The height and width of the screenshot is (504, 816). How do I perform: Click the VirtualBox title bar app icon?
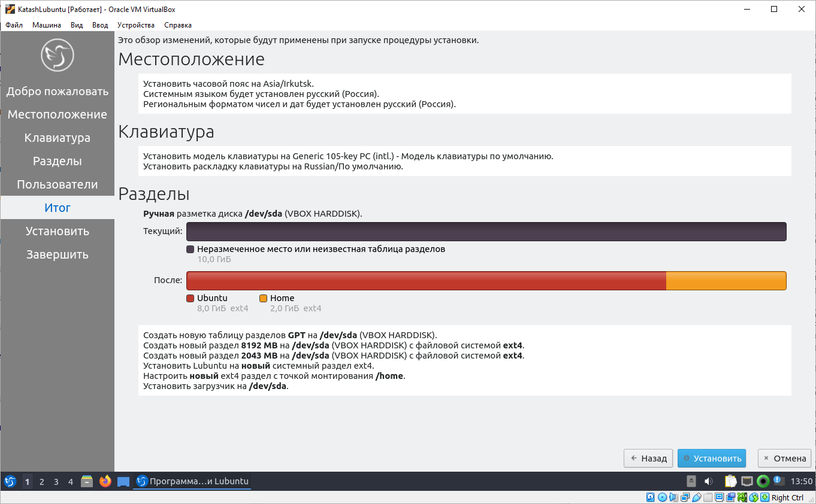[10, 9]
